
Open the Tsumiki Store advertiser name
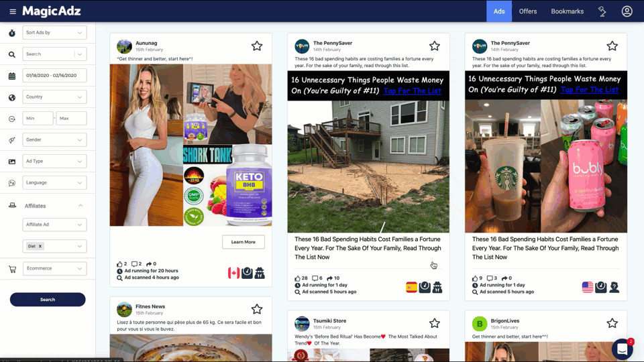point(330,320)
